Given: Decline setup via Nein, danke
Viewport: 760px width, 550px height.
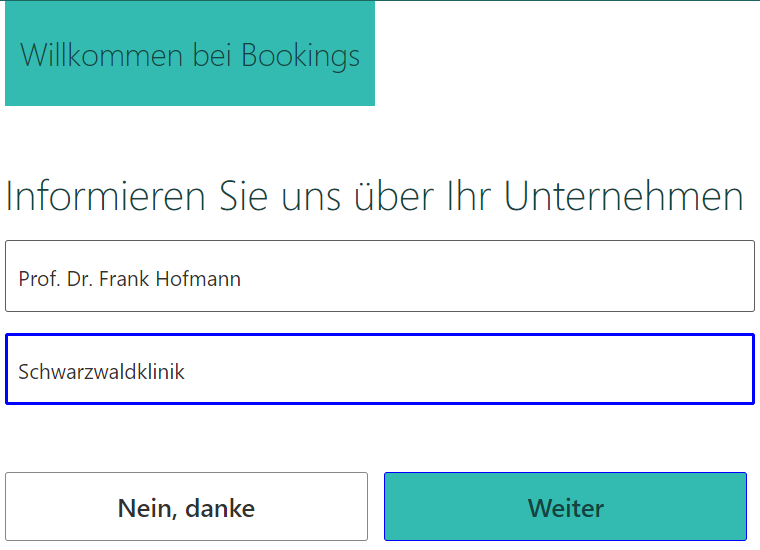Looking at the screenshot, I should 186,507.
